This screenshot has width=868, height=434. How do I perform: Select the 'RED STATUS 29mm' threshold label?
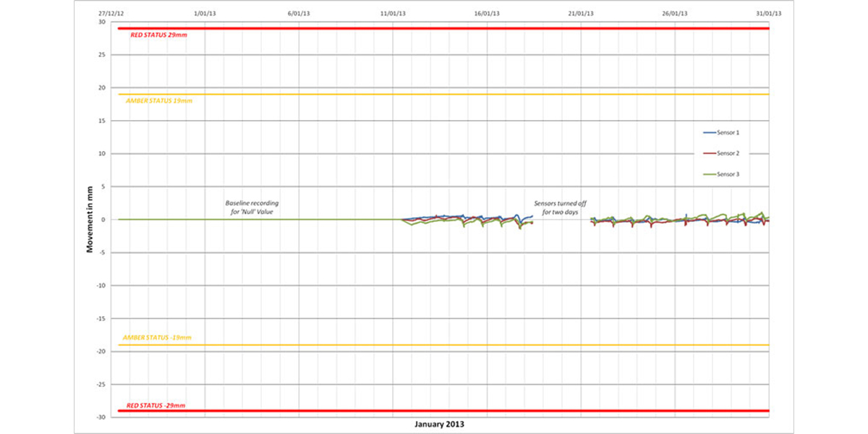pos(158,35)
